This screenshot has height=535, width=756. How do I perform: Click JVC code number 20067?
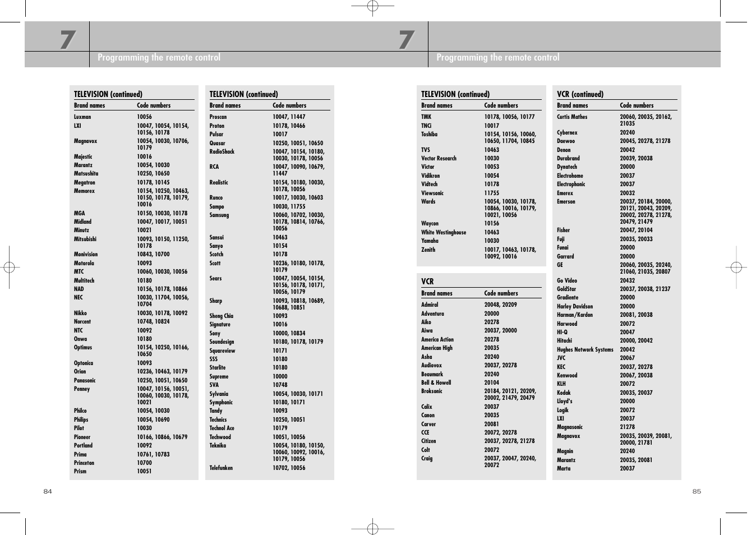click(628, 358)
